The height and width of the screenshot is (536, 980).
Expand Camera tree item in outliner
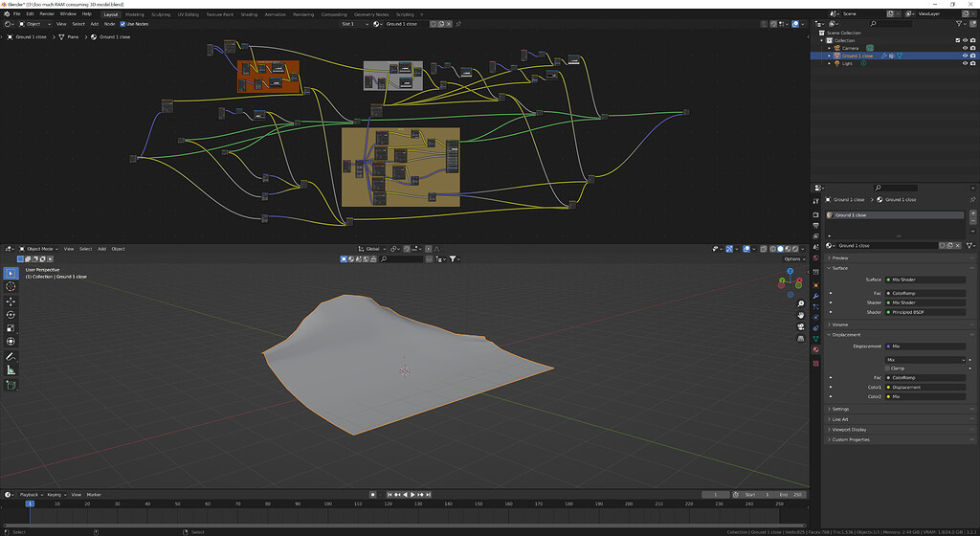(830, 48)
